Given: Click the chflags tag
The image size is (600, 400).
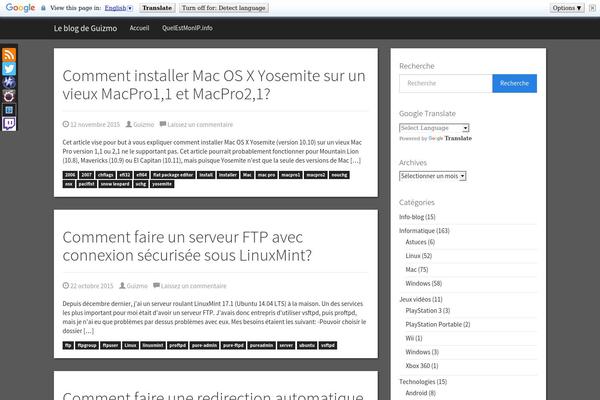Looking at the screenshot, I should (106, 175).
